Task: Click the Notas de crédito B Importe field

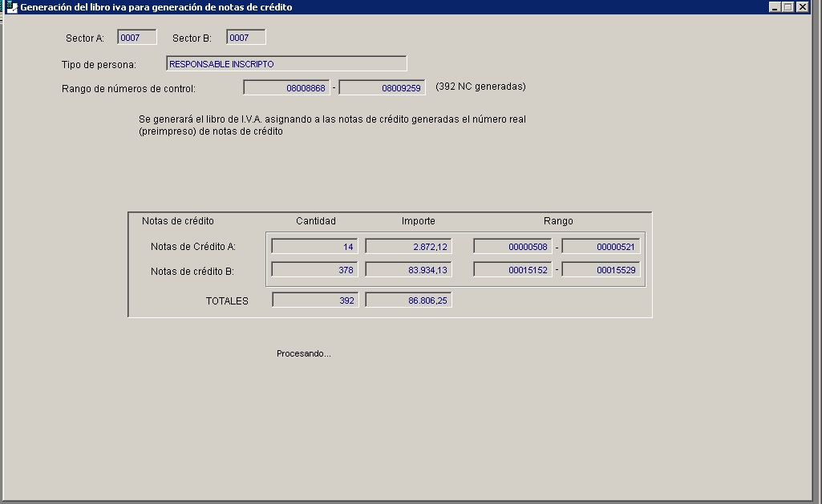Action: tap(408, 270)
